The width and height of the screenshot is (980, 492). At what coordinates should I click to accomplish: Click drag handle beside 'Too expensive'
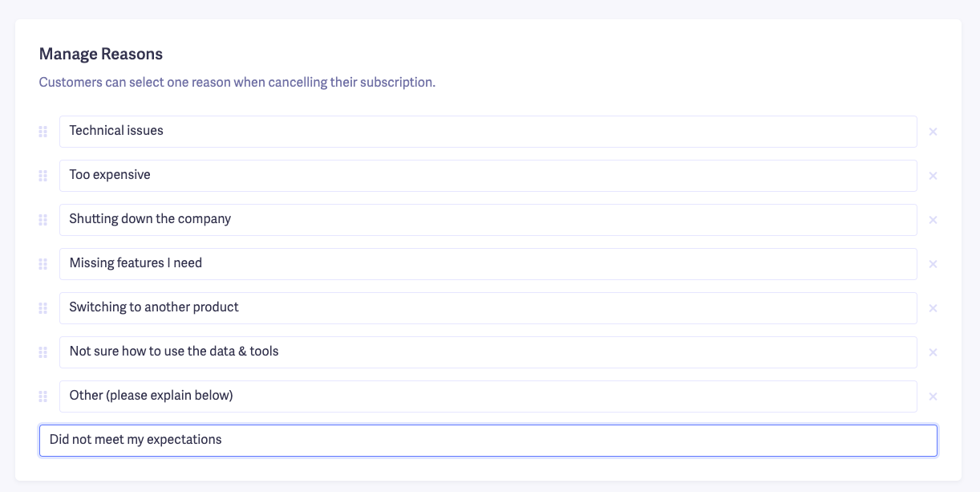[x=43, y=176]
